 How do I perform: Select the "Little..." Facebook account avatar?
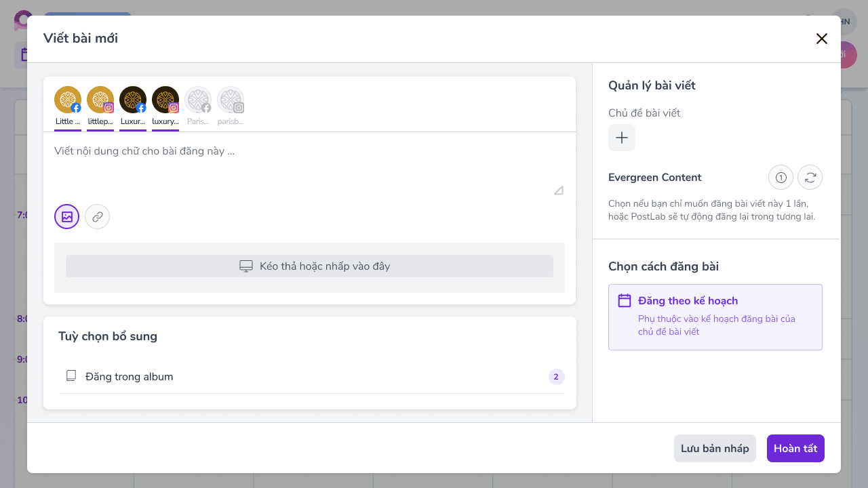point(67,100)
